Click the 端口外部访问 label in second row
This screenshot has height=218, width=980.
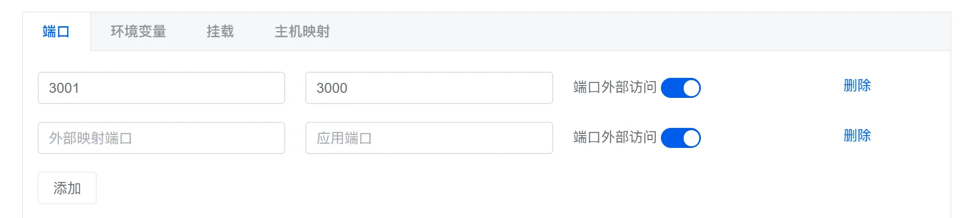615,137
